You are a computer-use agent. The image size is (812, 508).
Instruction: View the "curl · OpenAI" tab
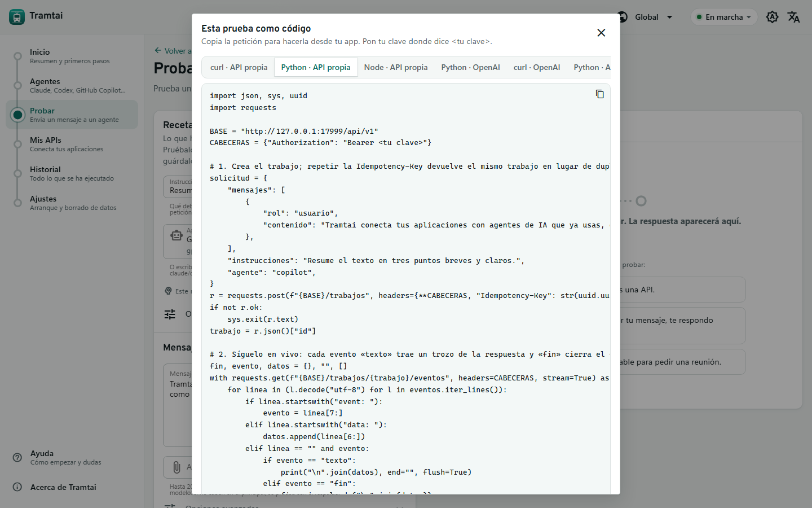point(537,67)
